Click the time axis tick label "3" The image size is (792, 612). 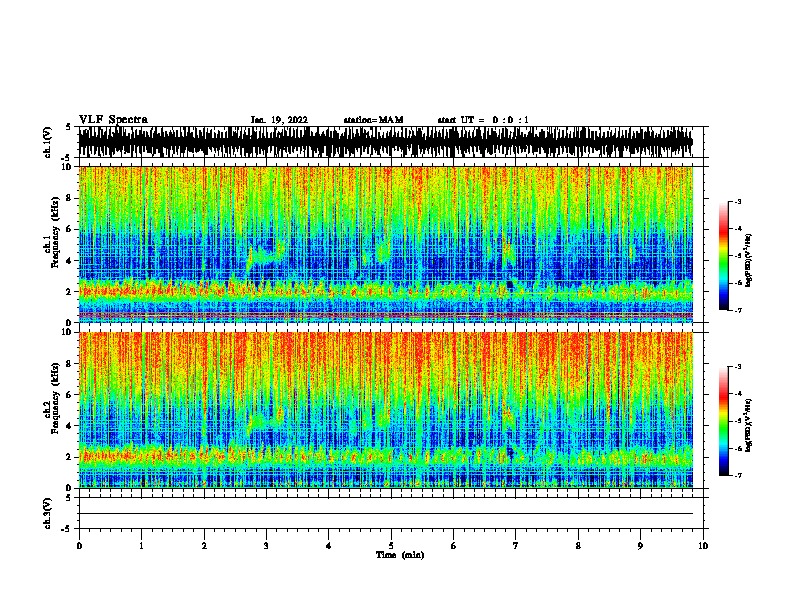tap(266, 546)
